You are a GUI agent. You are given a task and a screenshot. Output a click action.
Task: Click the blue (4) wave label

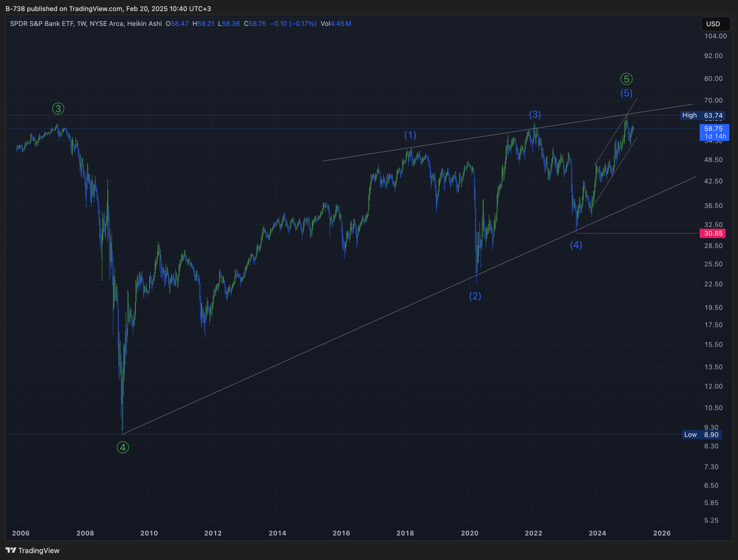click(576, 245)
